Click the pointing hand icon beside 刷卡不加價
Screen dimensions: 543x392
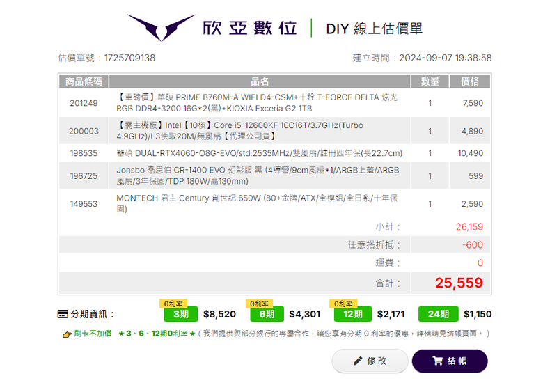67,334
